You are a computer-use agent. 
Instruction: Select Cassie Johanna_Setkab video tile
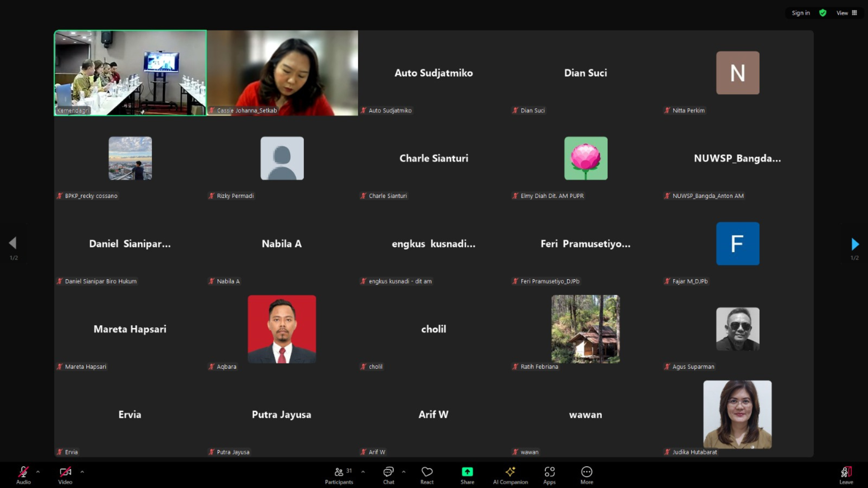tap(282, 73)
